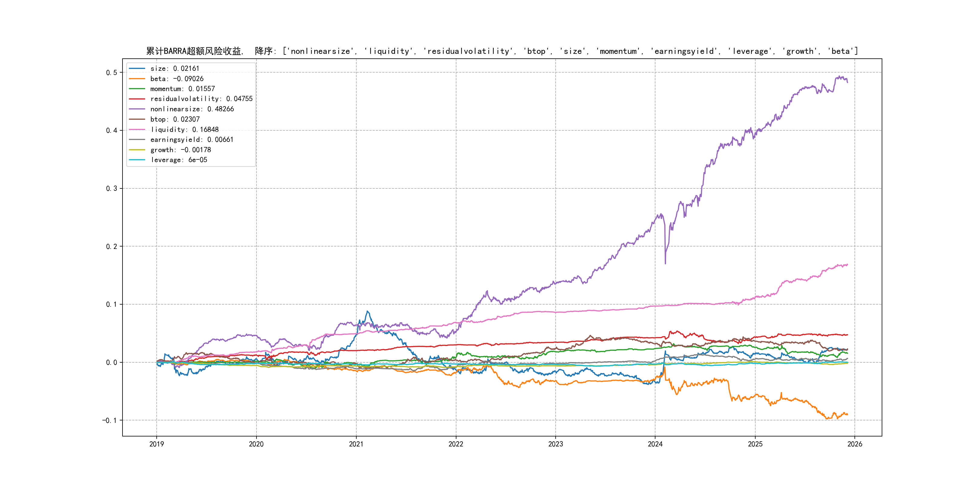Click the 2019 x-axis tick label
Viewport: 980px width, 490px height.
point(156,444)
